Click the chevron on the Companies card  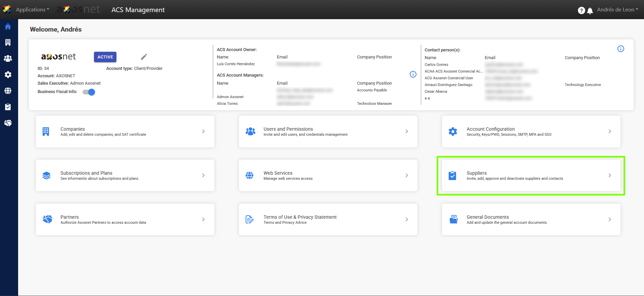coord(203,131)
